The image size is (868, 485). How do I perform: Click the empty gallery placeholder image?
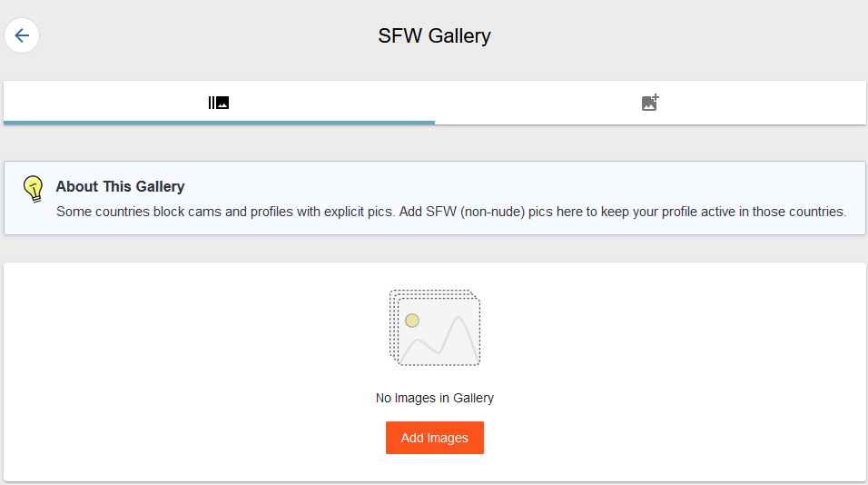tap(435, 328)
